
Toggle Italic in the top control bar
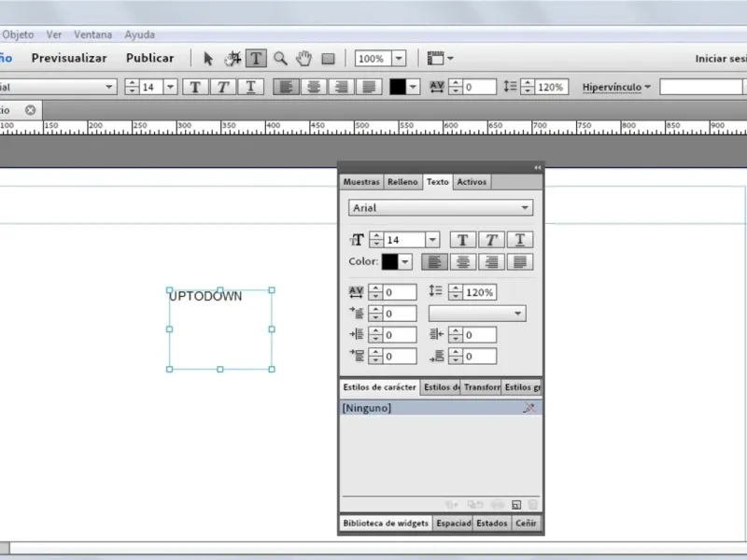(223, 87)
